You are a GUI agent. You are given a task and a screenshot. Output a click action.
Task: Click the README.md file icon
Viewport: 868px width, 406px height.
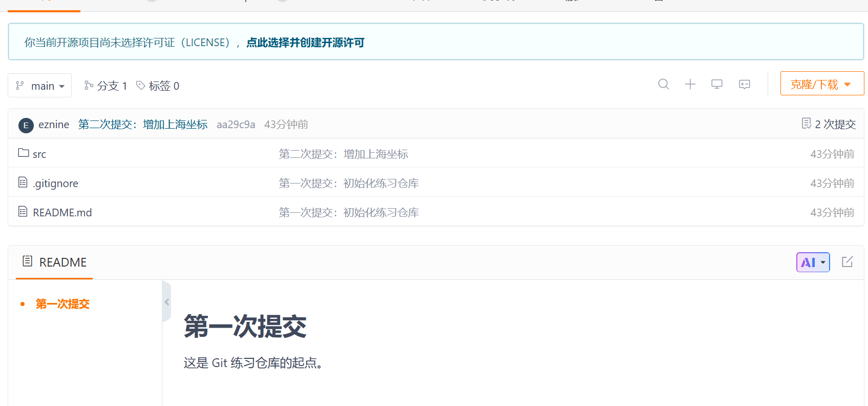click(x=23, y=211)
